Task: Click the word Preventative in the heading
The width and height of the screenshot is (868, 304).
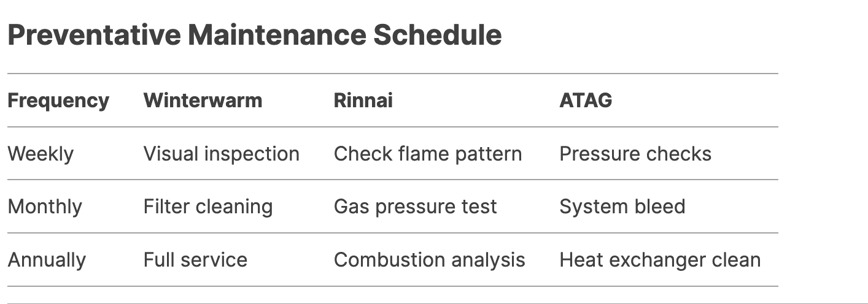Action: pos(94,35)
